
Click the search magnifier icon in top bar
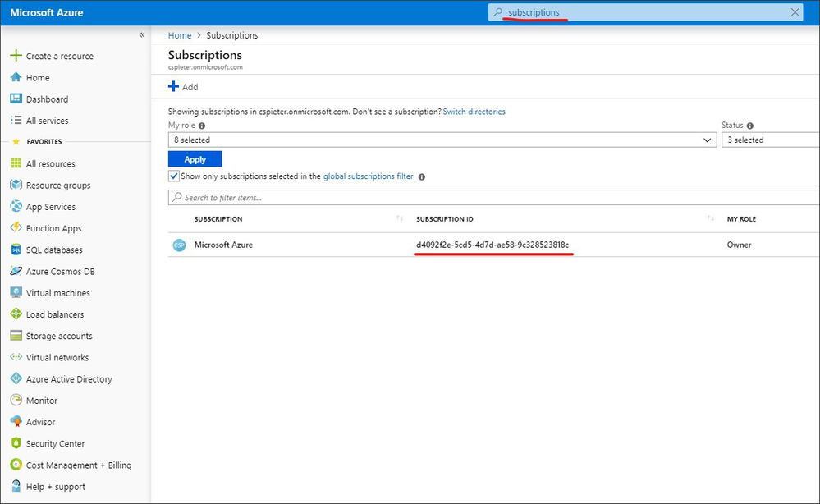pyautogui.click(x=498, y=12)
